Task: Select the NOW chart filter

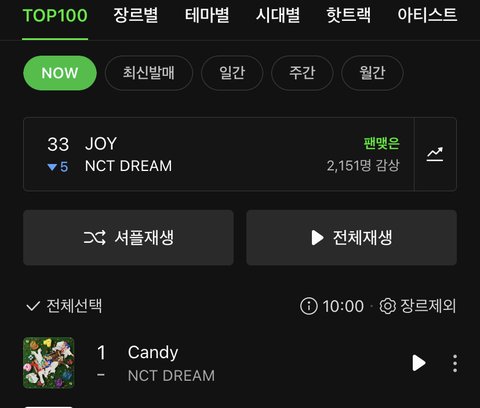Action: tap(60, 73)
